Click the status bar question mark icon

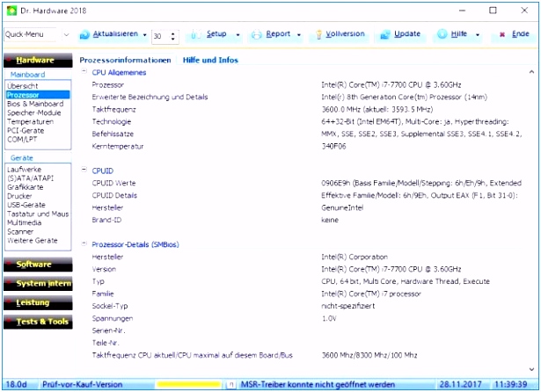[x=231, y=384]
